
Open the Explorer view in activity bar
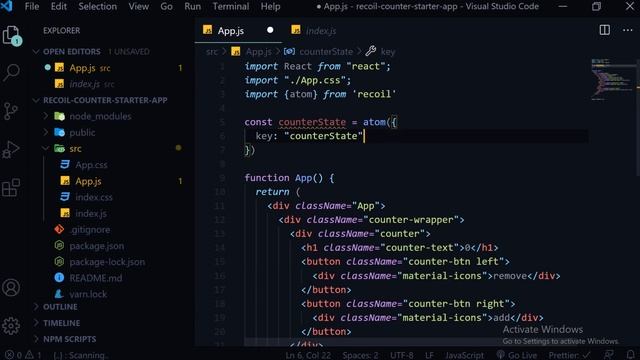11,36
